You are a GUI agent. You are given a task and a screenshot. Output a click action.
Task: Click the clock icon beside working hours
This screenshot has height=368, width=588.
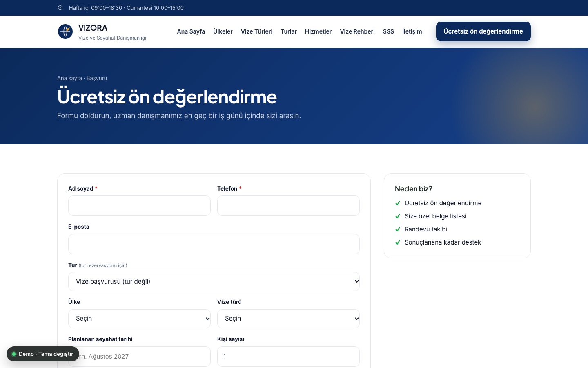click(60, 8)
